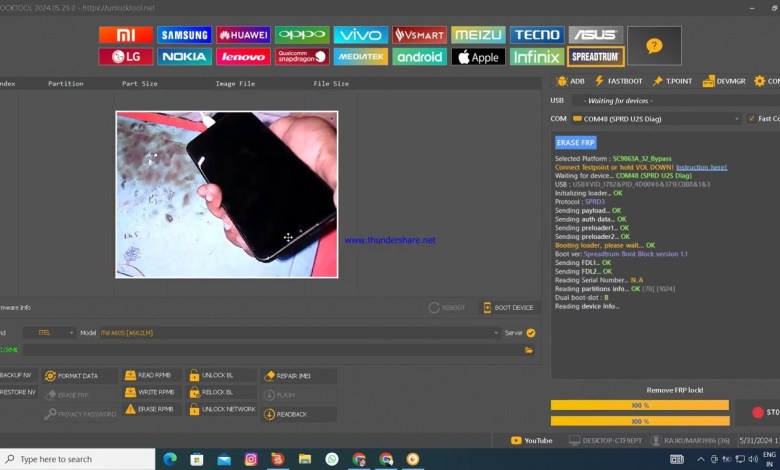This screenshot has width=780, height=470.
Task: Open the ITEL brand dropdown
Action: click(x=50, y=333)
